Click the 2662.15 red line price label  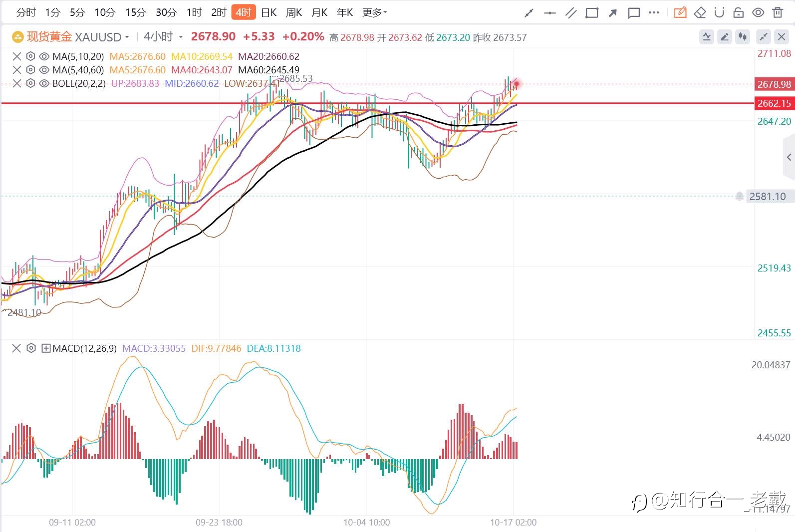(x=774, y=103)
